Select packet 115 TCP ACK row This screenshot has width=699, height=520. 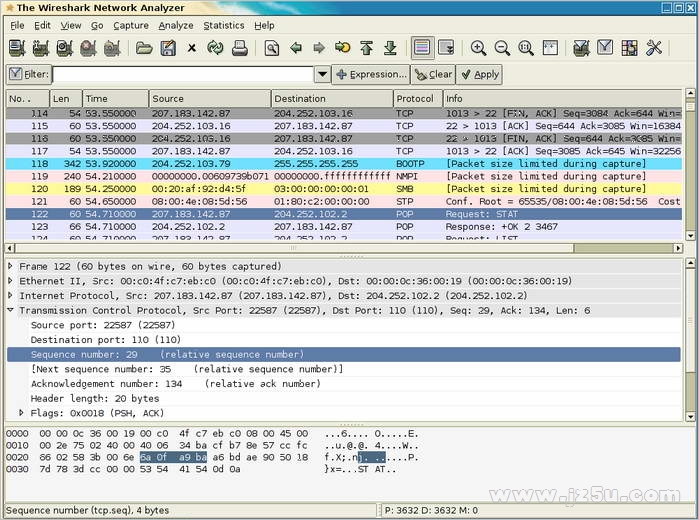pyautogui.click(x=344, y=126)
